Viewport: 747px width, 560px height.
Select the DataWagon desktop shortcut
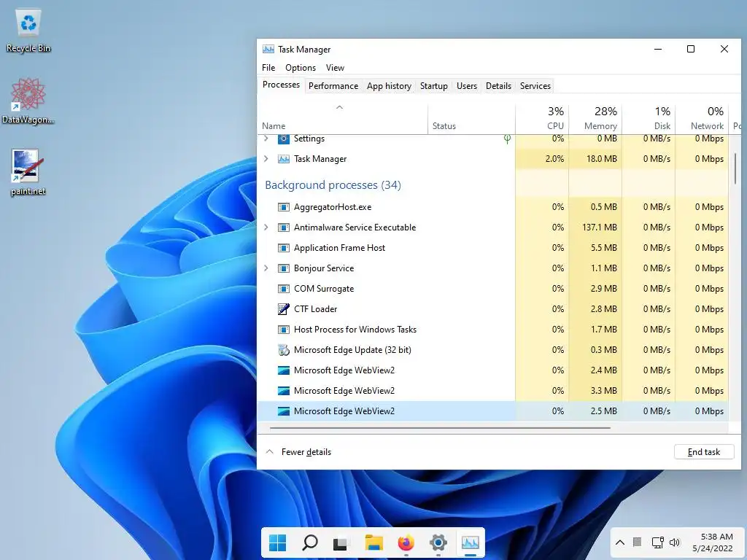coord(28,101)
